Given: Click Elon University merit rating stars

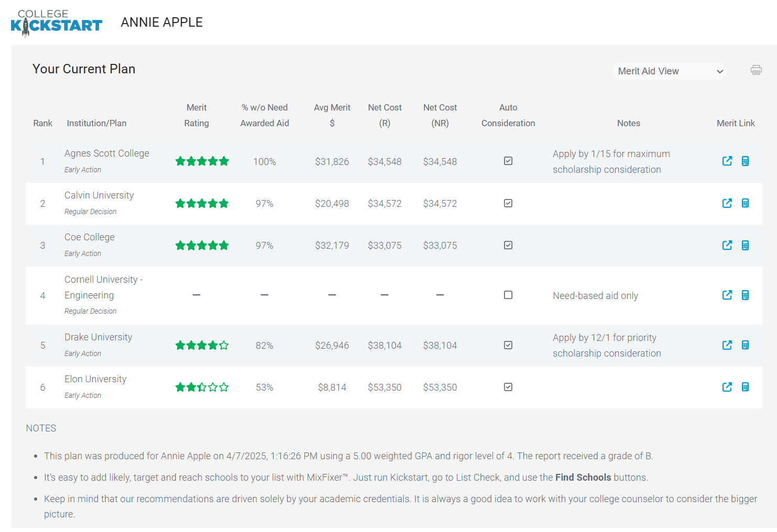Looking at the screenshot, I should point(202,387).
